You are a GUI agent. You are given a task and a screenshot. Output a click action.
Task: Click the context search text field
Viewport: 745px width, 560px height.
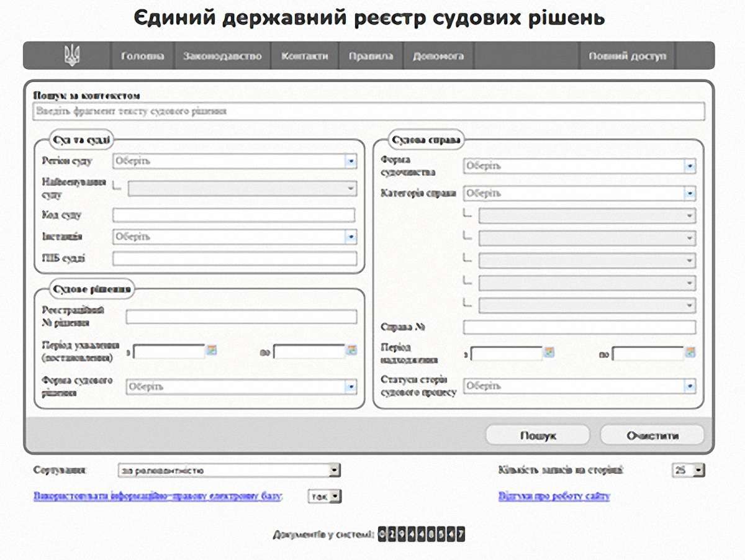coord(368,112)
